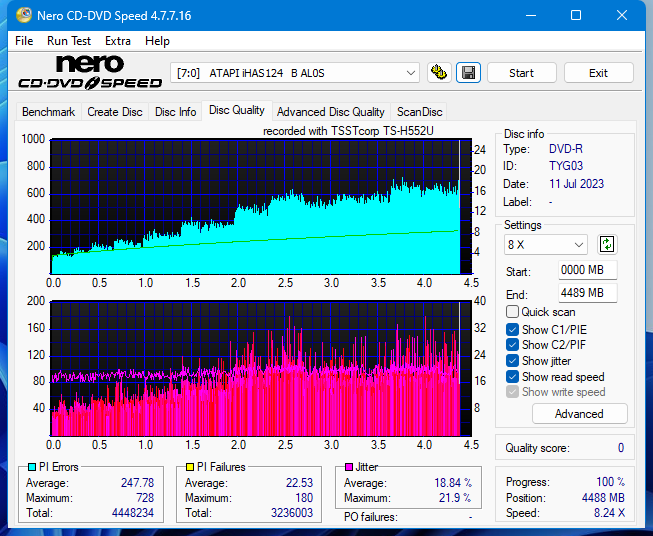Switch to the ScanDisc tab
The width and height of the screenshot is (653, 536).
[x=419, y=112]
